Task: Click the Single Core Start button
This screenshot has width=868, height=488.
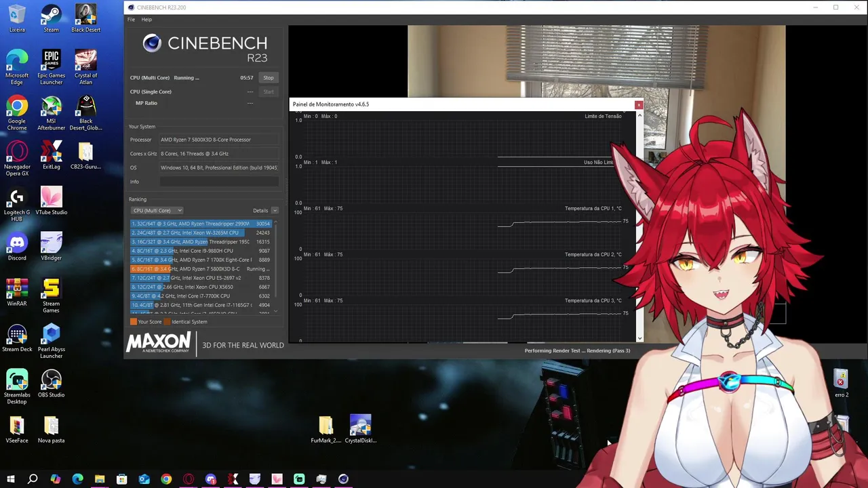Action: pyautogui.click(x=269, y=91)
